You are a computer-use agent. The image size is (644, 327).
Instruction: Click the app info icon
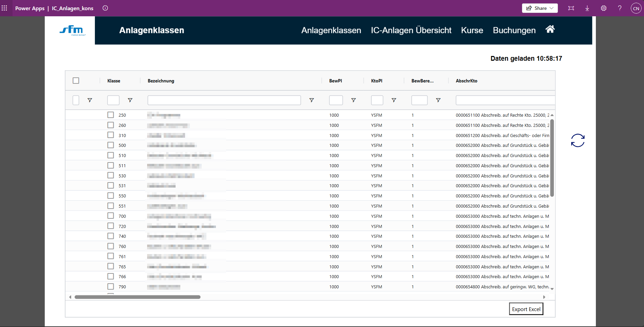click(105, 8)
